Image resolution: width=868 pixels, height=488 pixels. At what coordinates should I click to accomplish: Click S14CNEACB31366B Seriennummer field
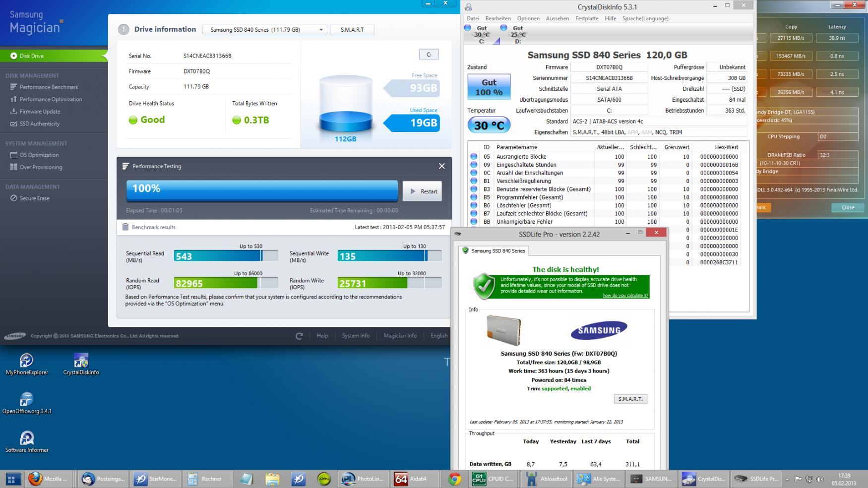pos(609,78)
